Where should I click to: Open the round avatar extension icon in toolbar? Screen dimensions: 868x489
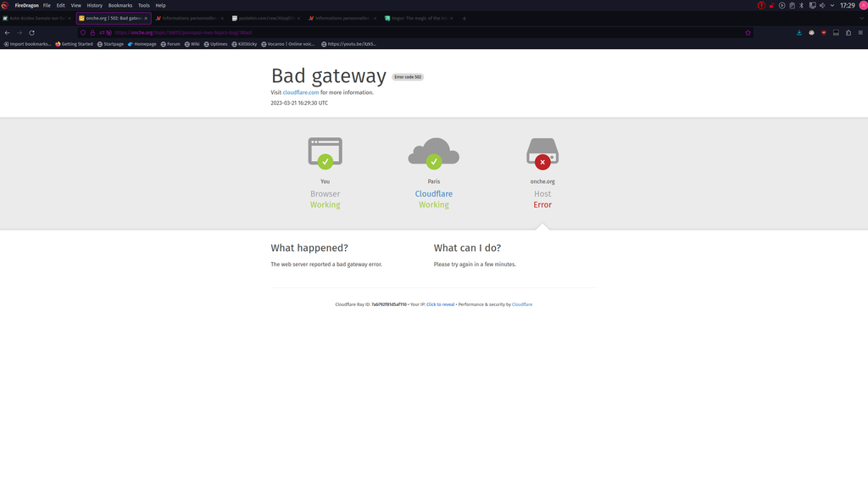click(x=811, y=33)
